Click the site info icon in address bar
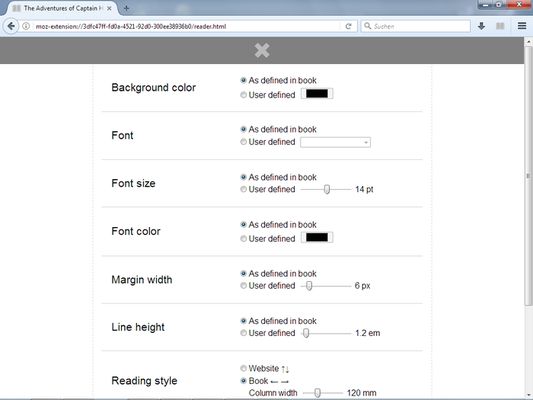Screen dimensions: 533x400 pyautogui.click(x=26, y=26)
